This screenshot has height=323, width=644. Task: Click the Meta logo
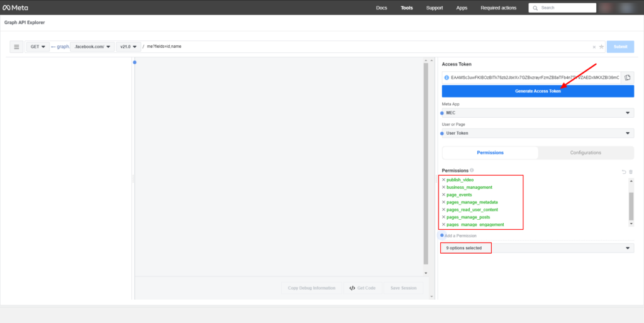click(x=16, y=8)
